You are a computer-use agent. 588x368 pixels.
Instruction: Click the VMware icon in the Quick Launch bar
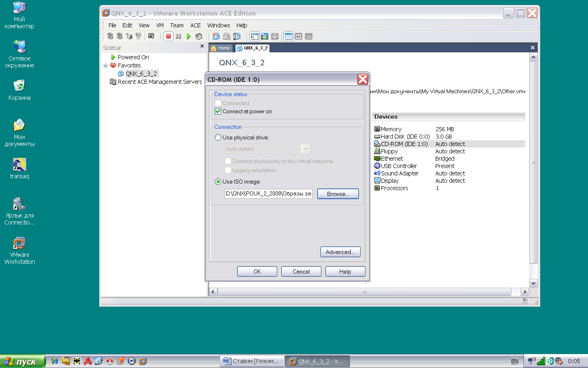[143, 361]
